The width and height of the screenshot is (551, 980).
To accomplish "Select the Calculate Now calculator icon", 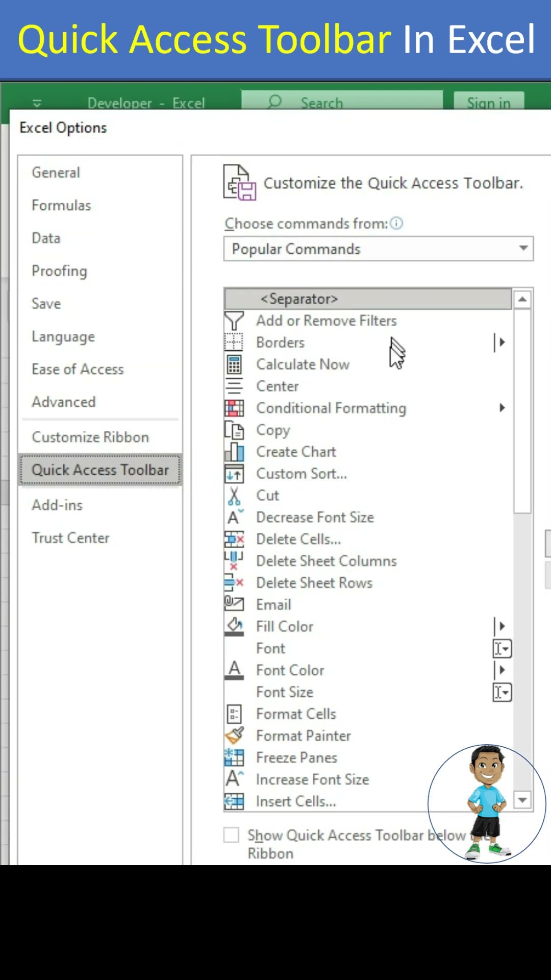I will (234, 364).
